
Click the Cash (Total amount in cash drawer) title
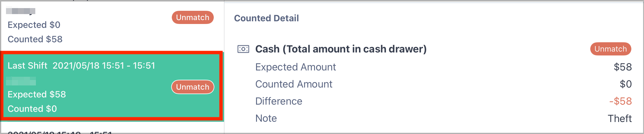(341, 49)
